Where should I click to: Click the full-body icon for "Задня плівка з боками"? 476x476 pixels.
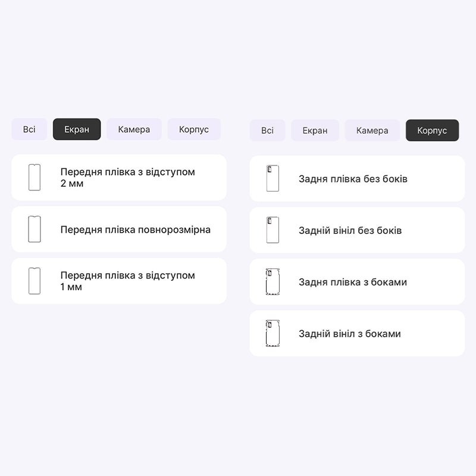pyautogui.click(x=273, y=281)
